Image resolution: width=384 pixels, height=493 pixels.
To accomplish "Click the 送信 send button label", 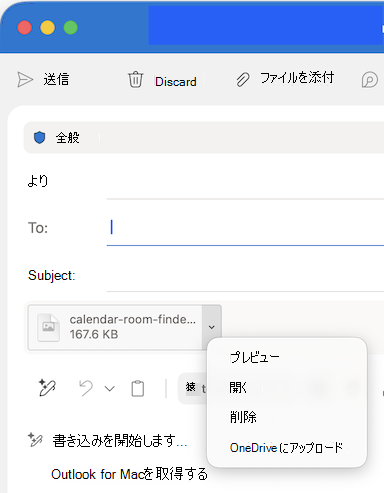I will tap(56, 80).
